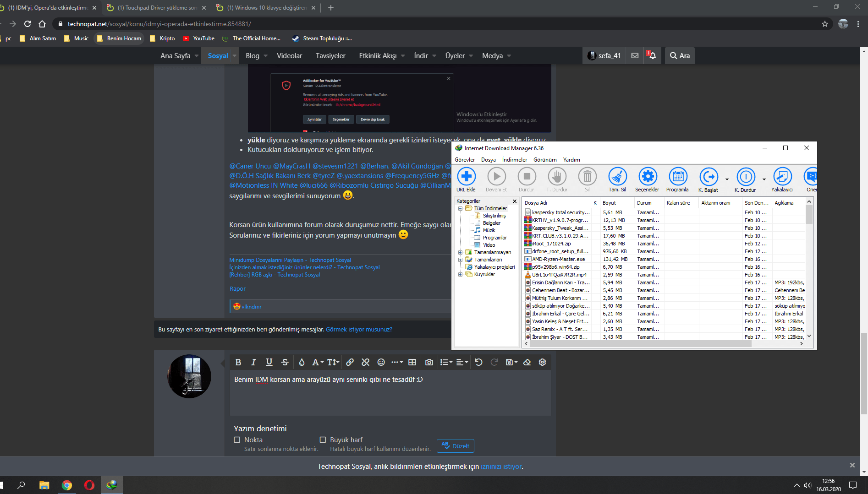Open the K. Durdur dropdown arrow
Image resolution: width=868 pixels, height=494 pixels.
pyautogui.click(x=764, y=179)
